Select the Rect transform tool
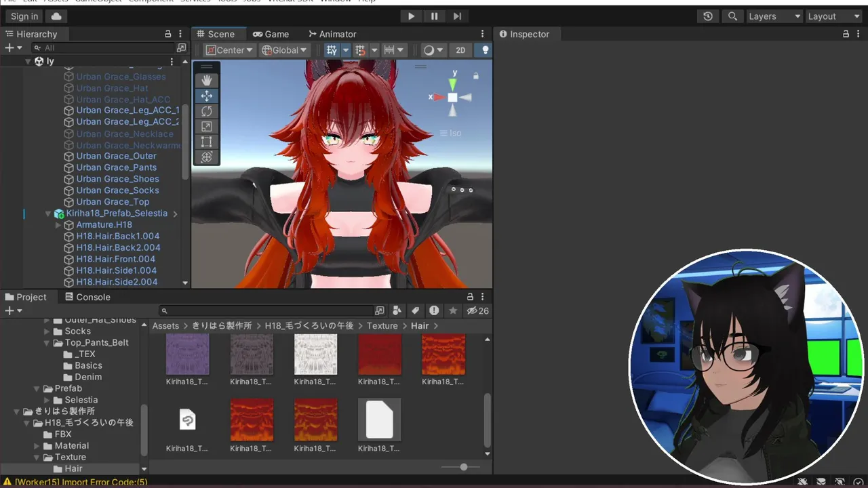 (x=207, y=142)
